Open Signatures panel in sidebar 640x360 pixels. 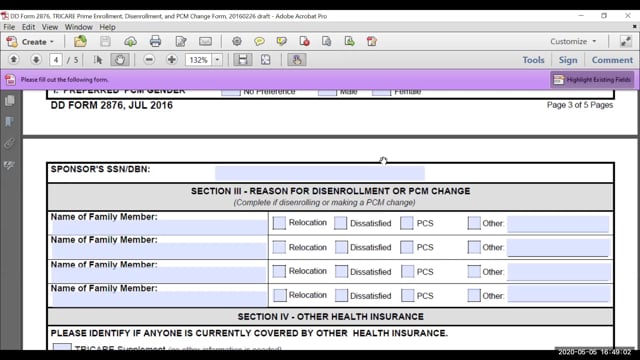[10, 165]
